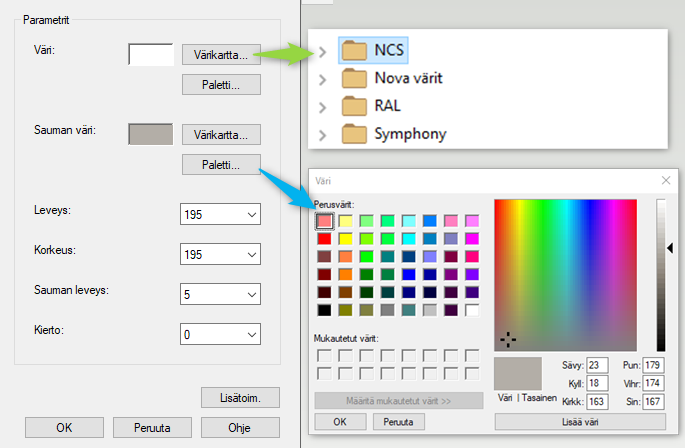Click the Lisätoim. button
The width and height of the screenshot is (685, 448).
click(240, 398)
